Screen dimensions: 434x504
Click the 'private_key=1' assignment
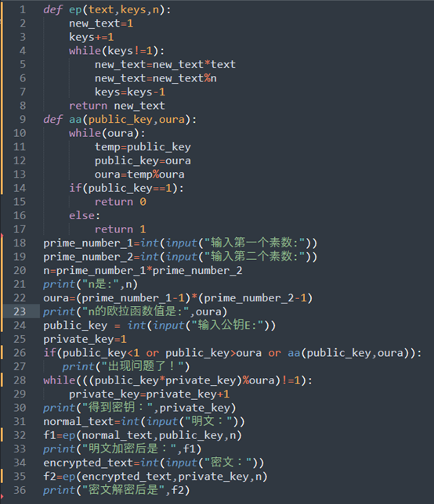85,340
